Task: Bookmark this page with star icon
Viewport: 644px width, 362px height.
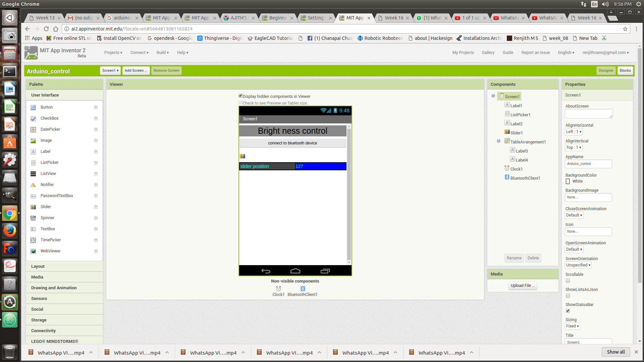Action: click(625, 29)
